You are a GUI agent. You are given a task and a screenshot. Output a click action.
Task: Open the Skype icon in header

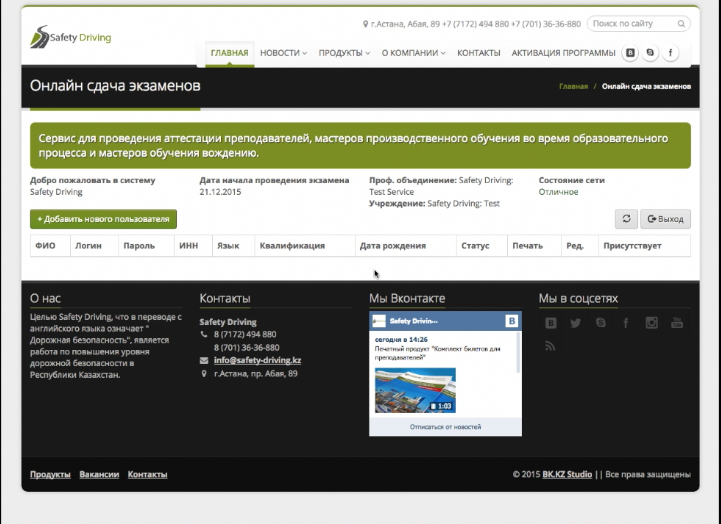tap(650, 53)
